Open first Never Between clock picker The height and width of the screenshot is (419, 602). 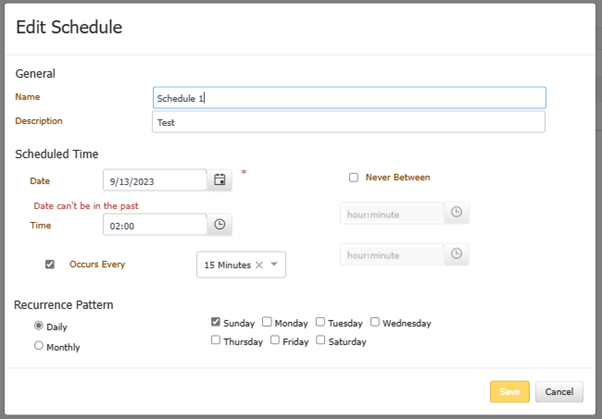456,212
